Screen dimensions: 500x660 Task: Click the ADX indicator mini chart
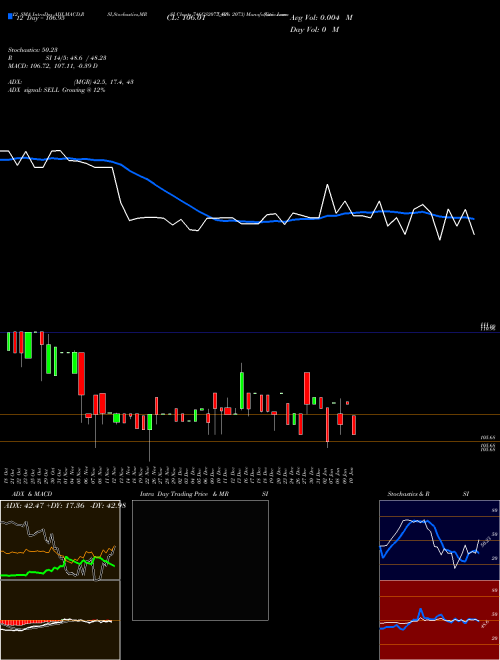click(x=60, y=540)
